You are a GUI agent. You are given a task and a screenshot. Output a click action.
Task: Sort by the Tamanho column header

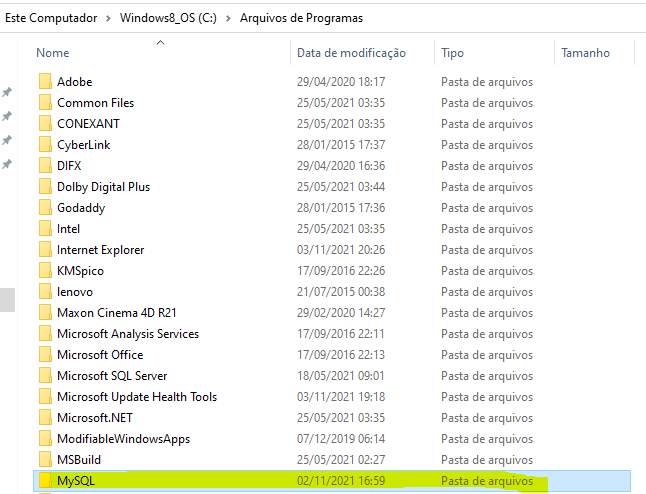coord(585,53)
